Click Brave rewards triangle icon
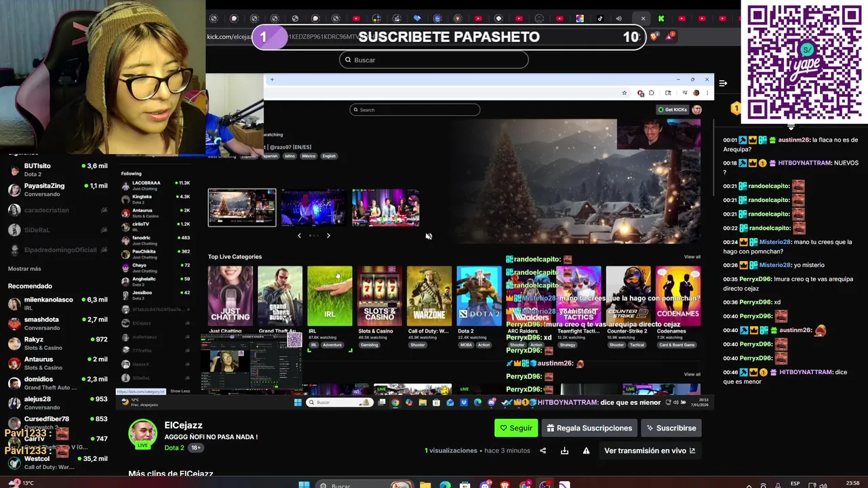 click(x=669, y=37)
